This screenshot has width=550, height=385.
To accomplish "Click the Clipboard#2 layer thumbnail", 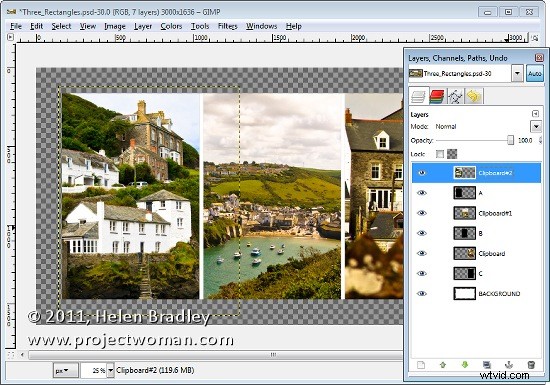I will tap(464, 173).
